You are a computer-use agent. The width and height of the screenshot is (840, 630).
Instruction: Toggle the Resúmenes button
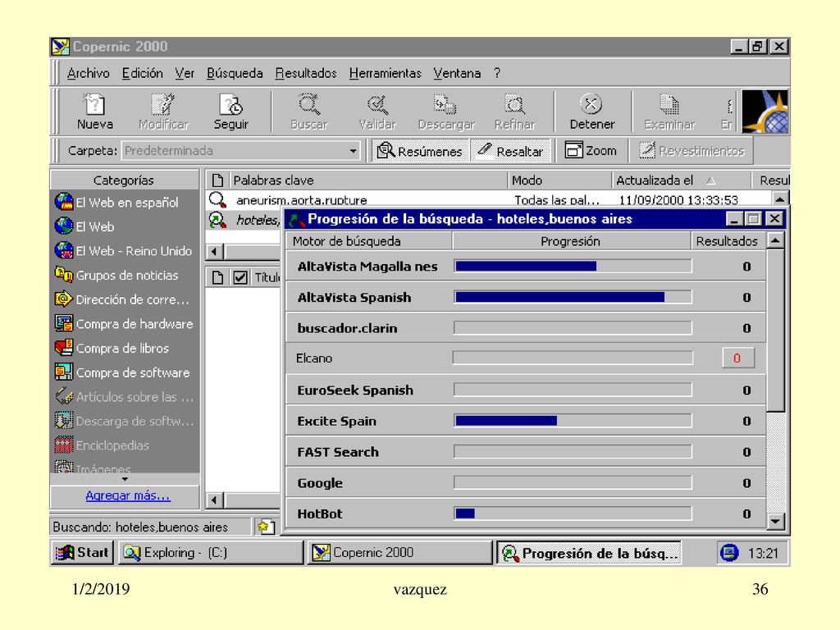coord(421,151)
